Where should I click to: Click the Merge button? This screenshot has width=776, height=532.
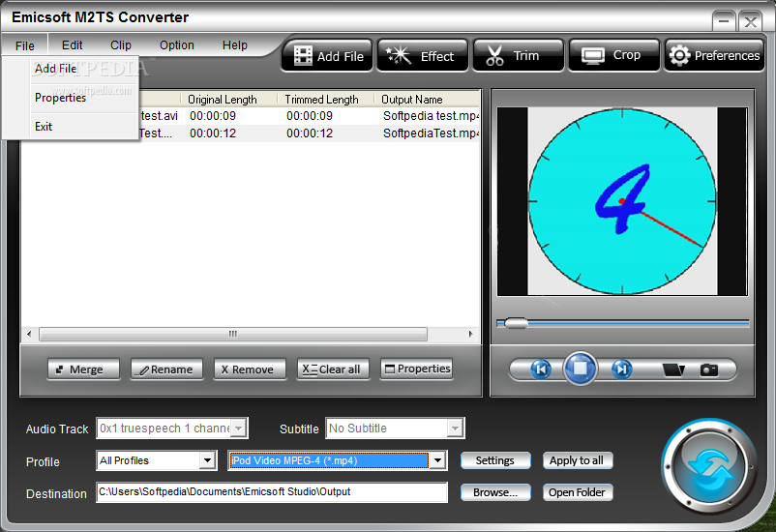tap(83, 369)
